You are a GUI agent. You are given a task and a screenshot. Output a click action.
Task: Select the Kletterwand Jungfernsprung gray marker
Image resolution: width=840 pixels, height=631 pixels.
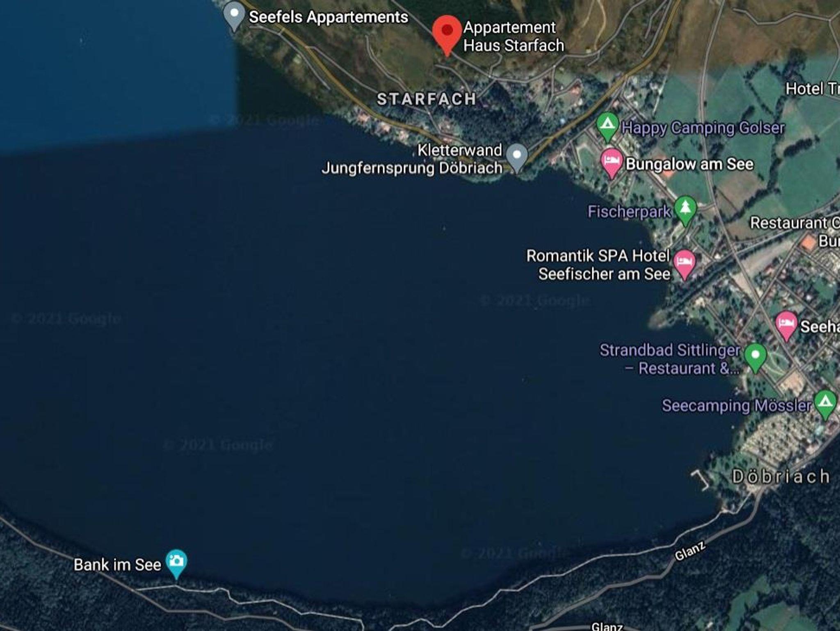(517, 156)
